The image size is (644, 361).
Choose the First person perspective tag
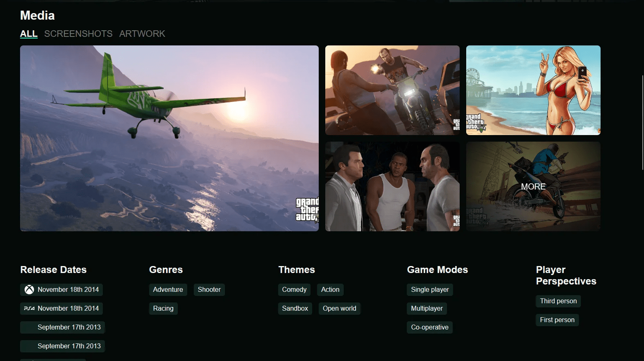[557, 320]
